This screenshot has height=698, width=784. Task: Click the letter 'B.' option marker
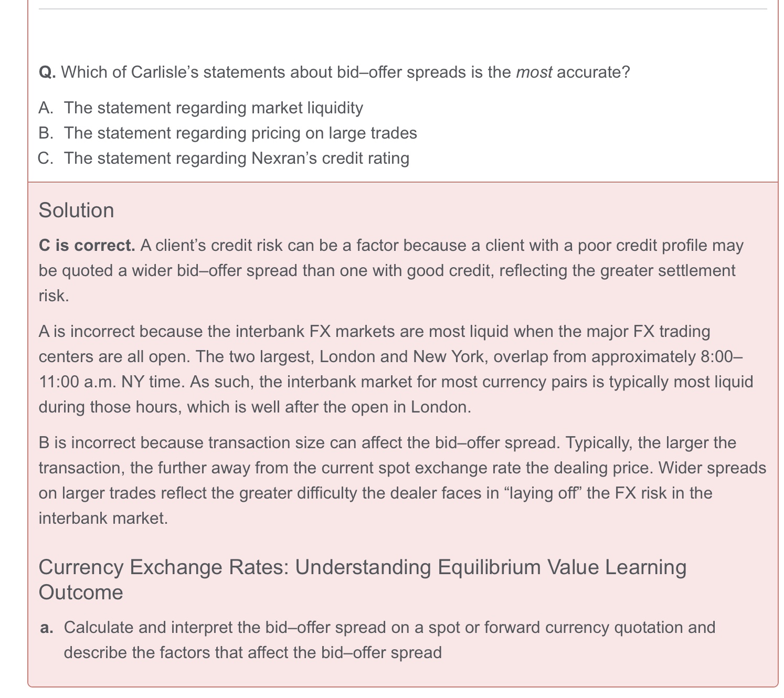point(47,133)
